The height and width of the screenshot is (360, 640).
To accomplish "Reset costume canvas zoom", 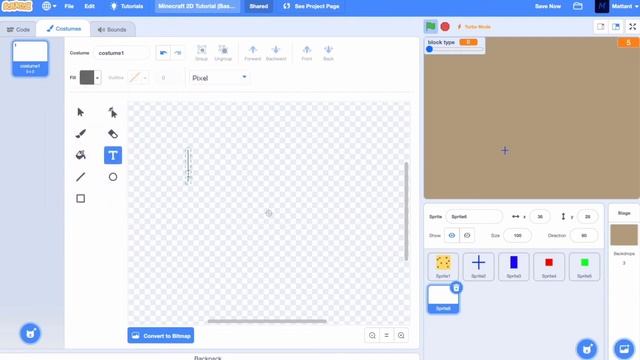I will 387,335.
